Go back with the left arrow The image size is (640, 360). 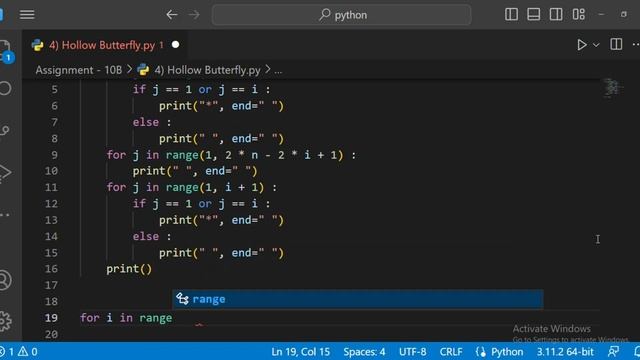coord(172,15)
